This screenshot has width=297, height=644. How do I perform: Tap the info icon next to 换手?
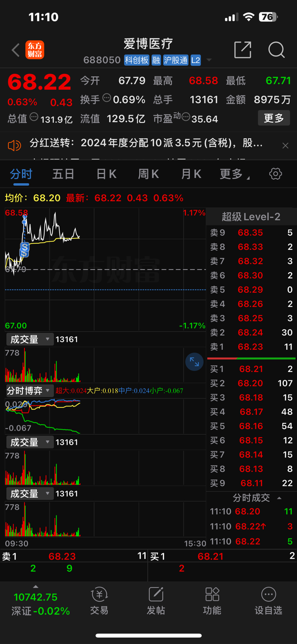tap(107, 98)
